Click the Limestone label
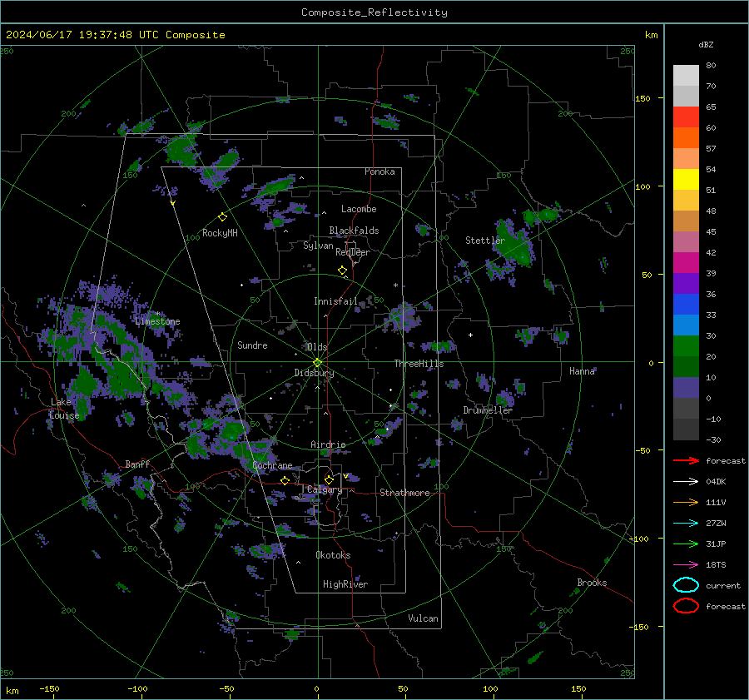This screenshot has width=749, height=700. (x=157, y=321)
